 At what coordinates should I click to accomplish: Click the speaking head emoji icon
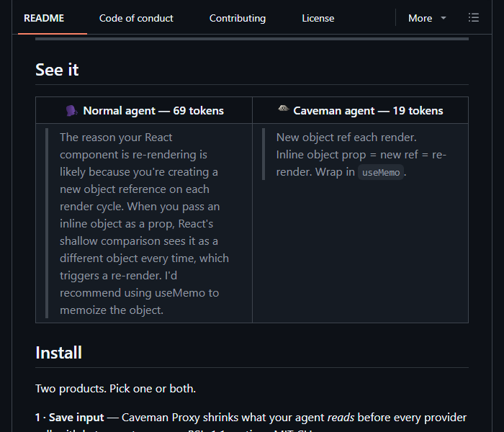point(72,111)
